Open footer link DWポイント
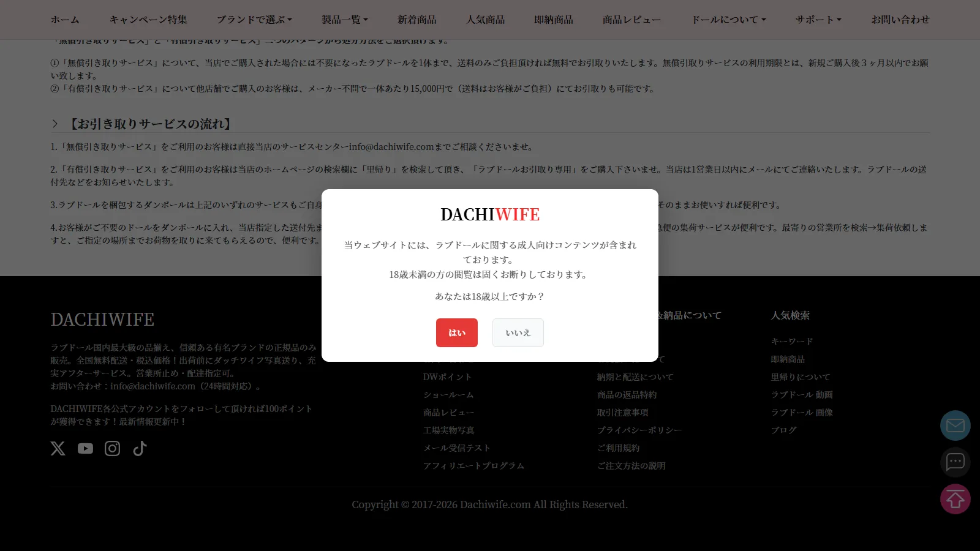This screenshot has width=980, height=551. [x=448, y=377]
